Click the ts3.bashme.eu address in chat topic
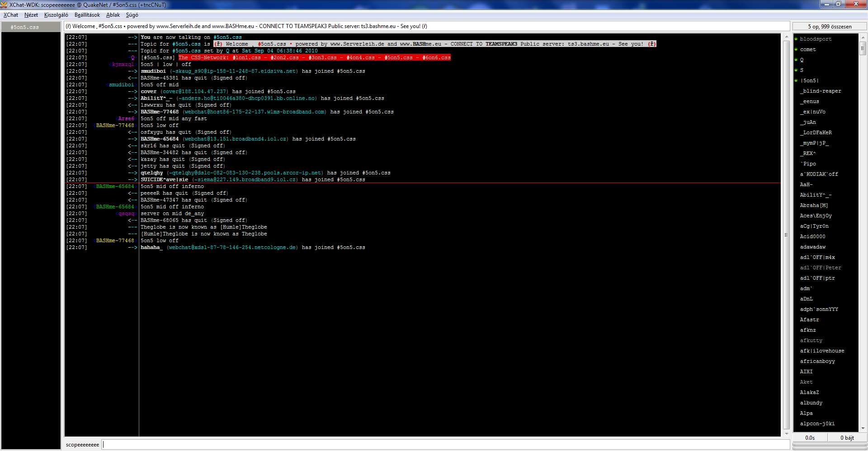Image resolution: width=868 pixels, height=451 pixels. click(588, 44)
